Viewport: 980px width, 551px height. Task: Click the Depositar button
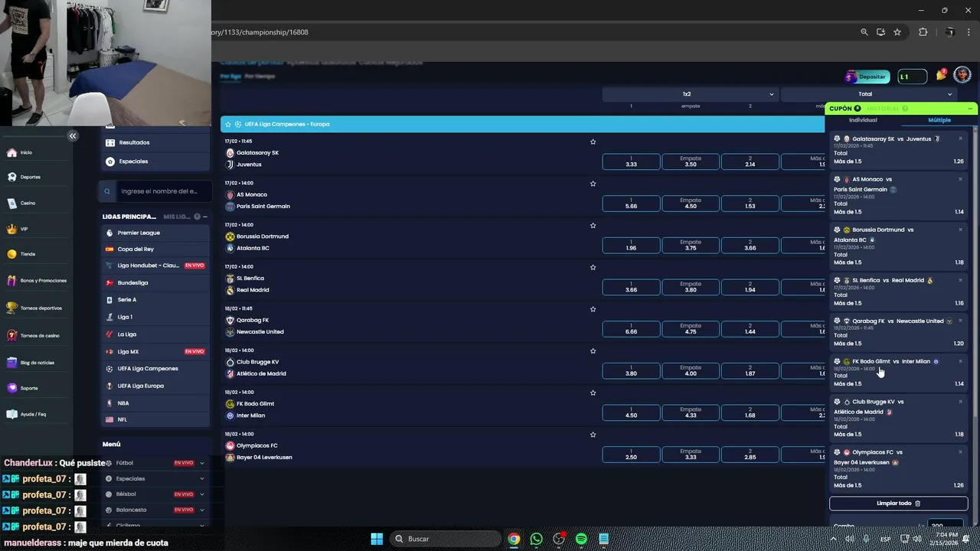pos(867,77)
